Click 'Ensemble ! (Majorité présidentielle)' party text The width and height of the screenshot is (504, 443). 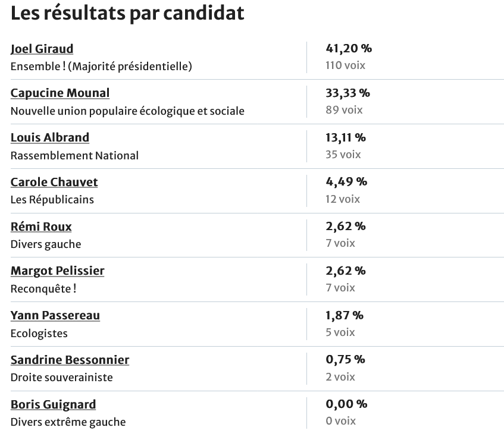pos(101,67)
